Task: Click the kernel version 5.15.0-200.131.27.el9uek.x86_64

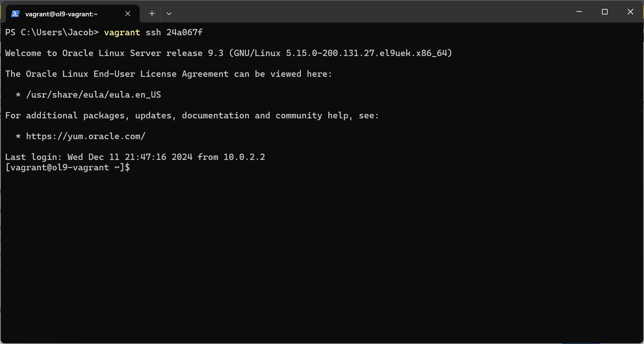Action: (366, 53)
